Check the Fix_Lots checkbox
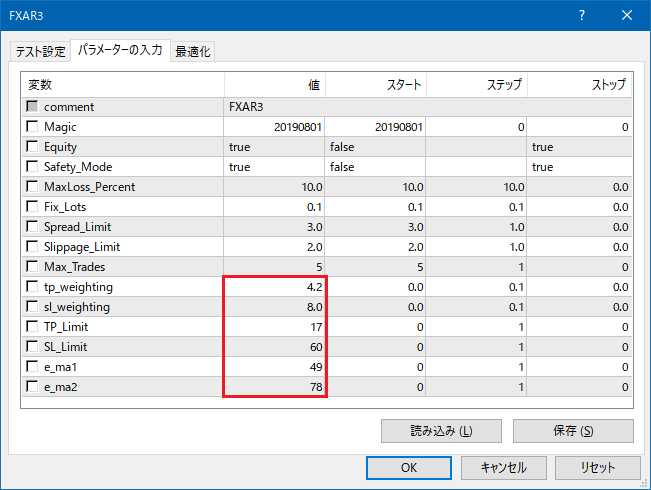Viewport: 651px width, 490px height. pyautogui.click(x=32, y=206)
